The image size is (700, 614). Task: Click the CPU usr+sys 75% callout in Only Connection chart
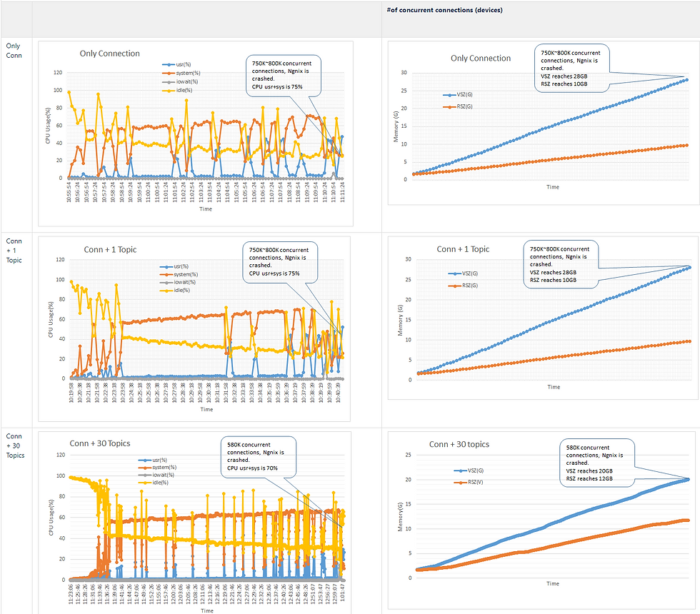pyautogui.click(x=284, y=76)
